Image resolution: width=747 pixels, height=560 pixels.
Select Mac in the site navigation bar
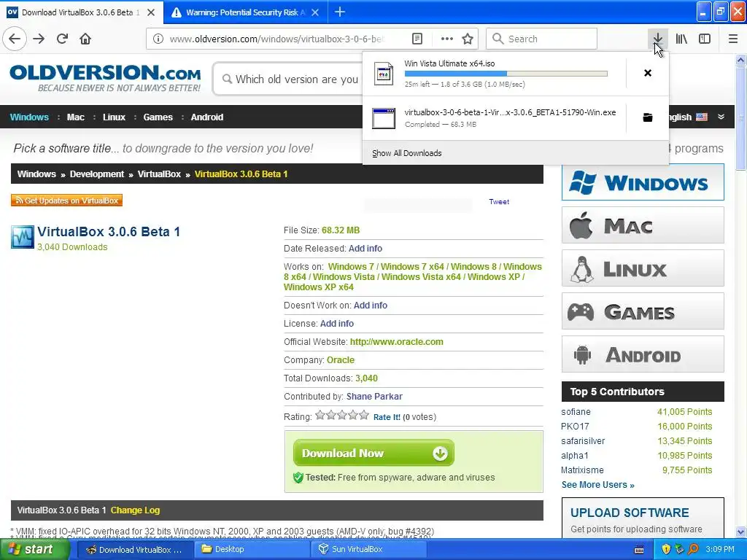[x=75, y=117]
